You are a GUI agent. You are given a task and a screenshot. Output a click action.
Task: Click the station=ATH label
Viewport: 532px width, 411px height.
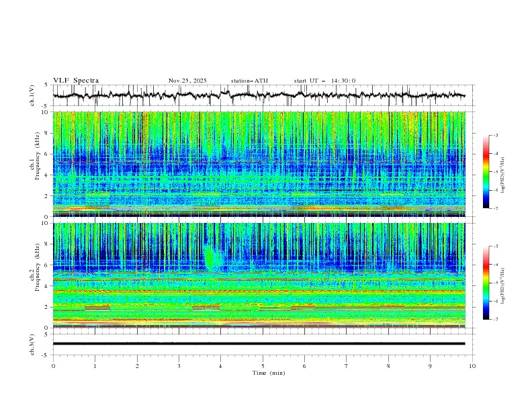click(x=249, y=81)
